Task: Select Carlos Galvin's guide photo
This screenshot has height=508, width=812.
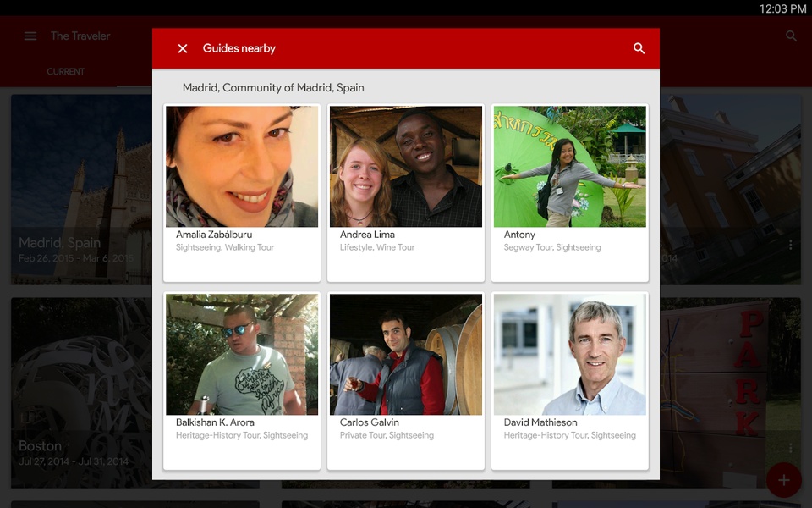Action: (x=406, y=355)
